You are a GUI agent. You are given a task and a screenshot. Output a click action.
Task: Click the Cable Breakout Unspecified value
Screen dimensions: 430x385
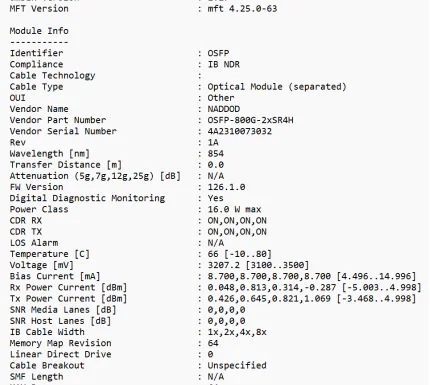pyautogui.click(x=237, y=366)
